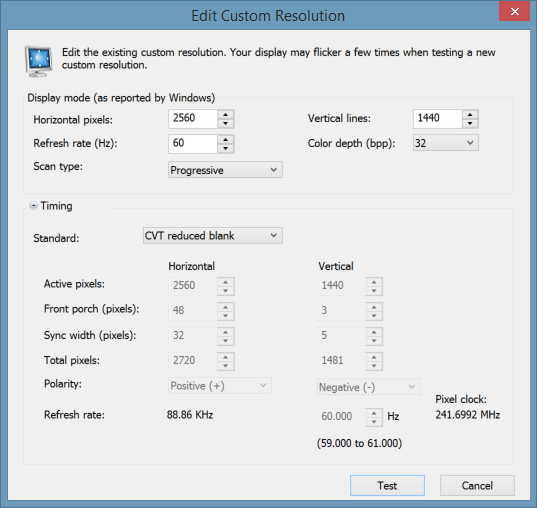Click horizontal Front porch field 48
Screen dimensions: 537x508
[193, 311]
